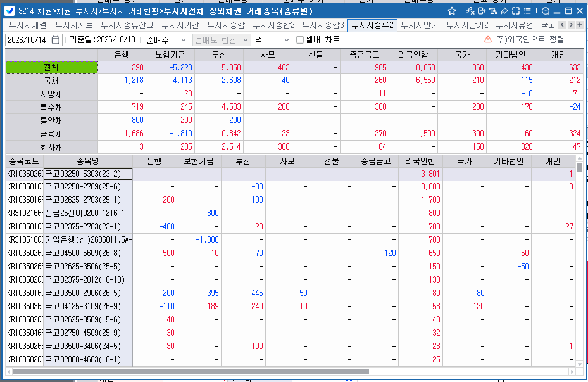Switch to the 투자자체결 tab
The height and width of the screenshot is (382, 588).
point(28,25)
